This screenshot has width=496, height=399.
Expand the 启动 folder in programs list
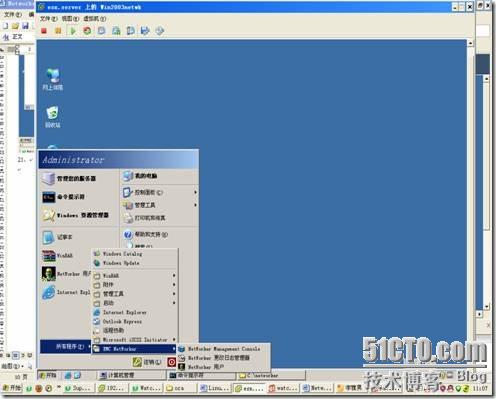point(135,303)
